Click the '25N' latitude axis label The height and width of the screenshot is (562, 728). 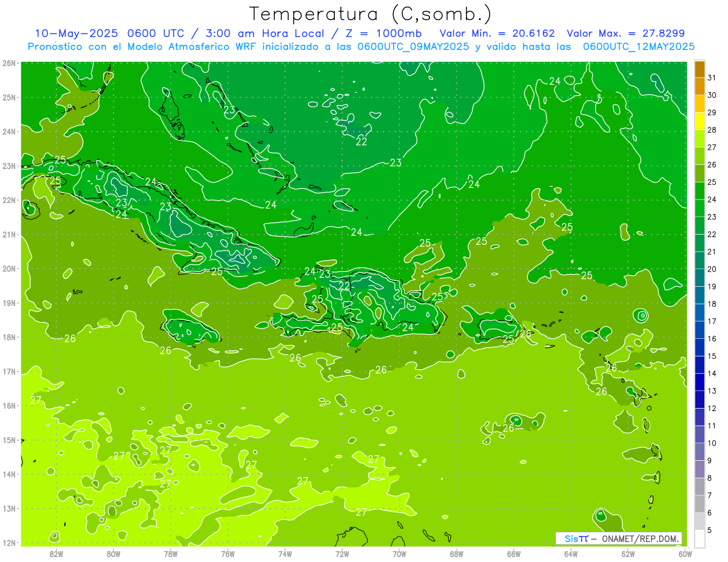tap(8, 97)
